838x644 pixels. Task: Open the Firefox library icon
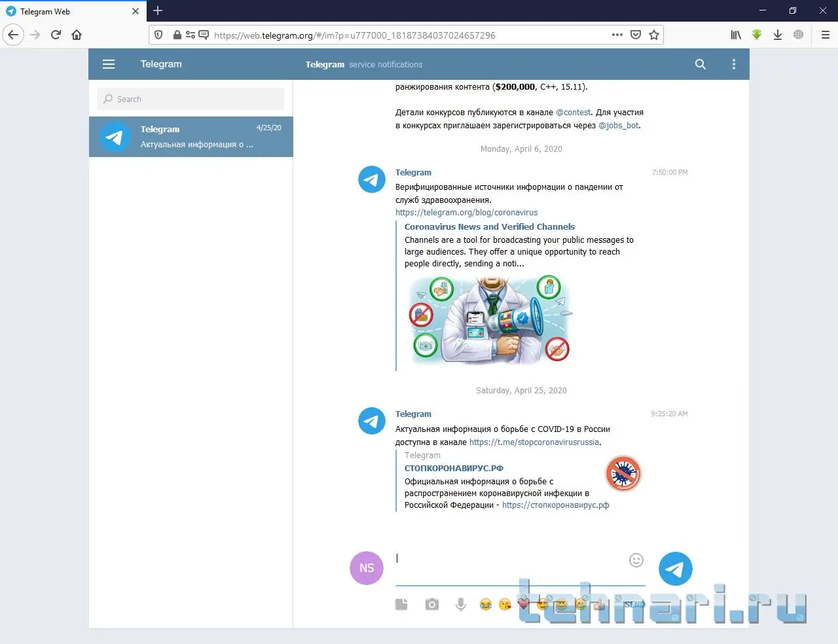736,35
